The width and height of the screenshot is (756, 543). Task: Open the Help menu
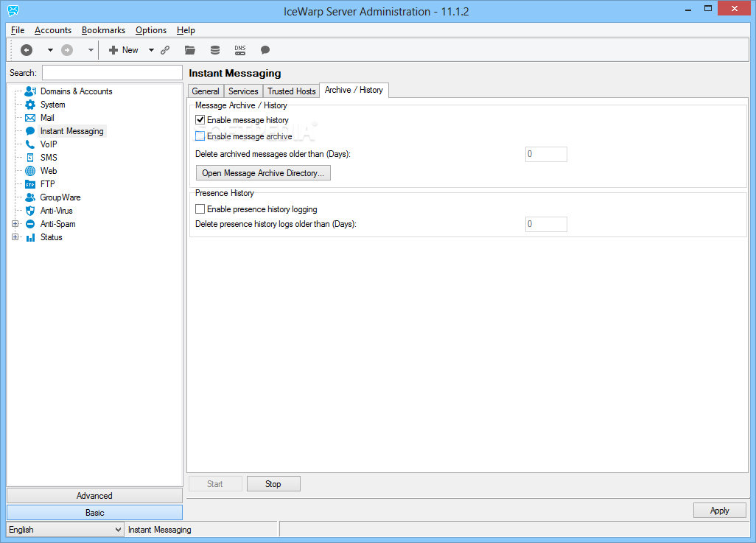[x=186, y=30]
